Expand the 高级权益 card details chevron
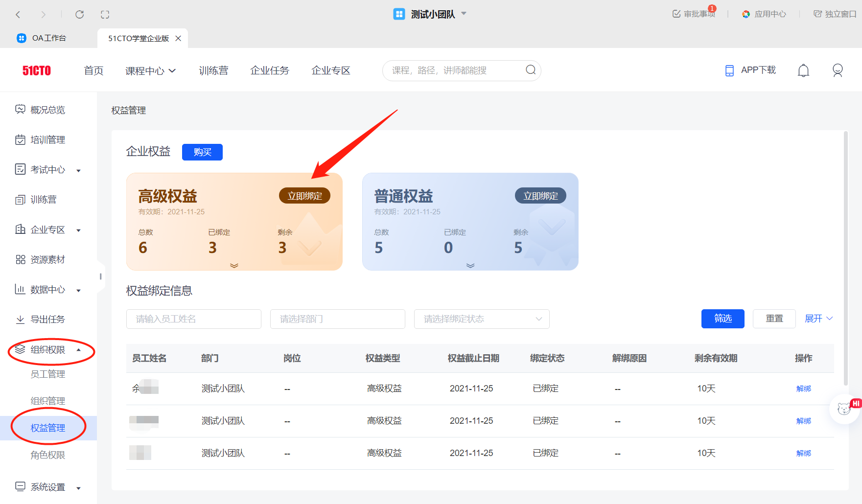The width and height of the screenshot is (862, 504). coord(234,266)
